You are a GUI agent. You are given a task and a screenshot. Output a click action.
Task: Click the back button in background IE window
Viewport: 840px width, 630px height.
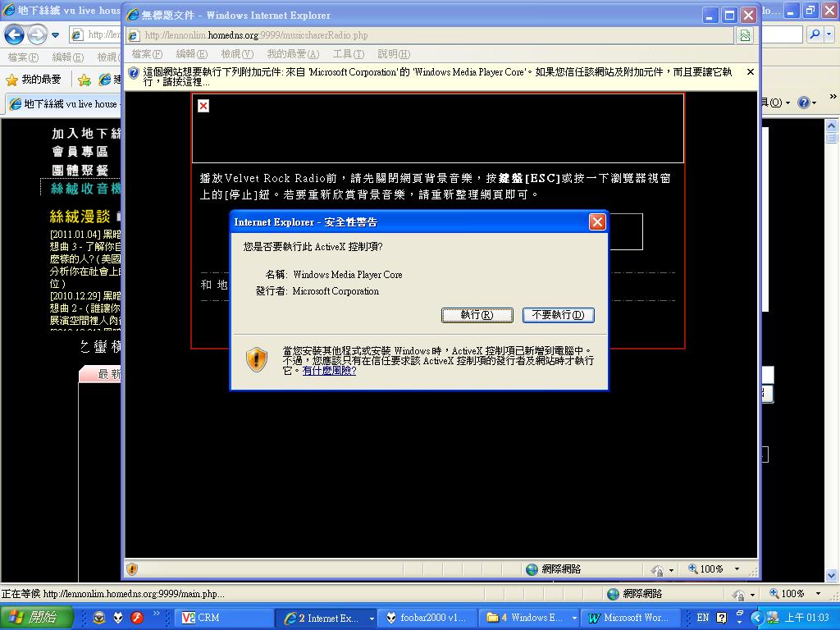click(15, 35)
